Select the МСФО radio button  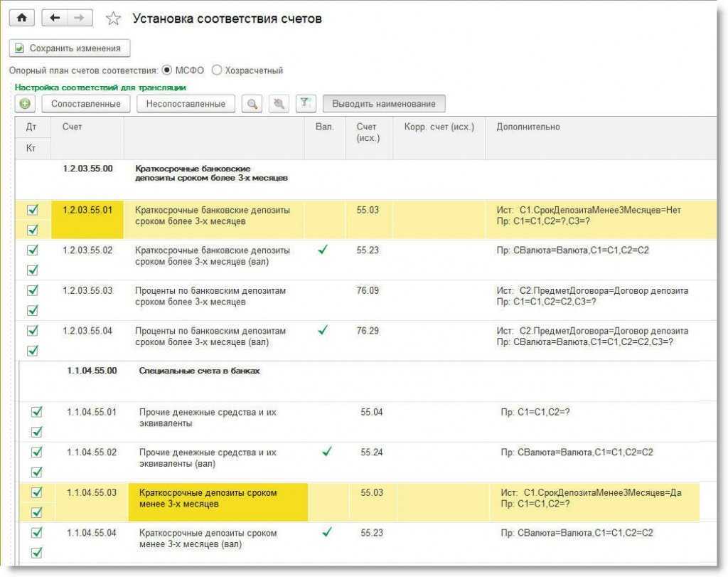pos(167,70)
